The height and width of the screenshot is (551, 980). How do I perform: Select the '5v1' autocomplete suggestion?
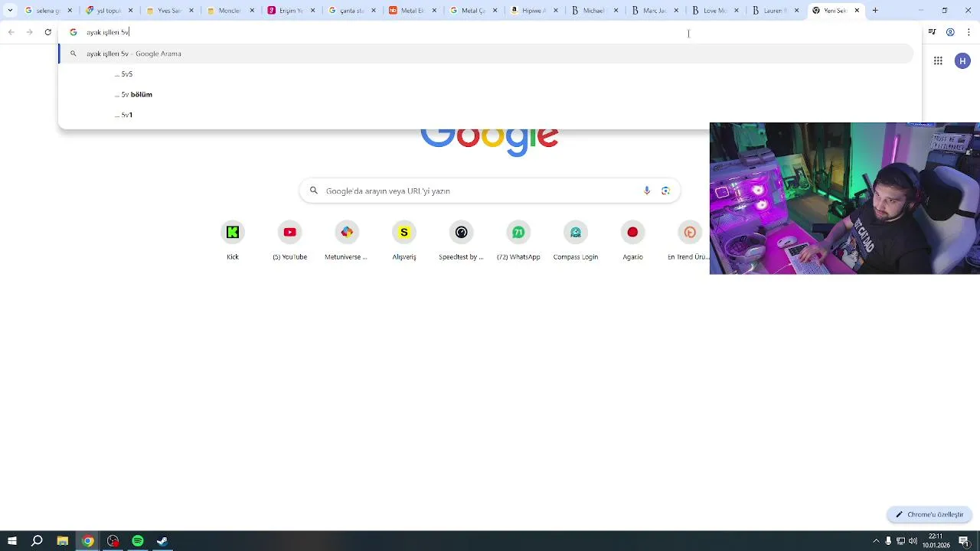tap(486, 115)
